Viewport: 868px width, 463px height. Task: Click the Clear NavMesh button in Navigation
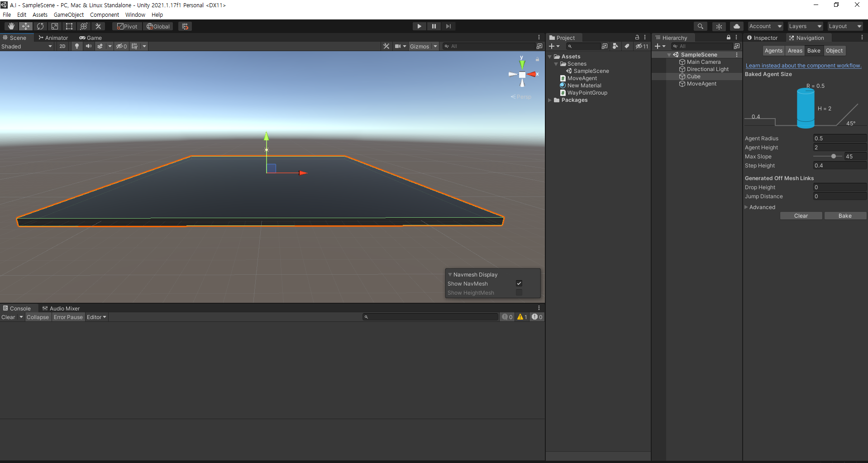(801, 216)
